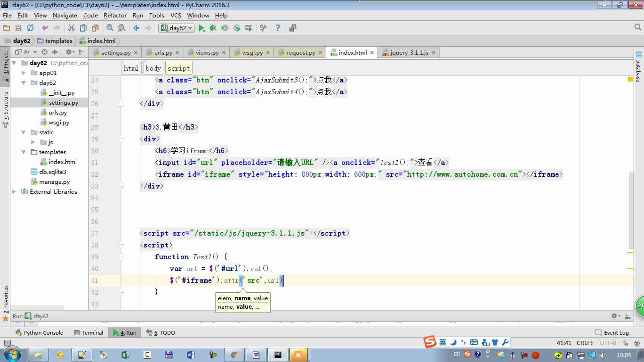Screen dimensions: 644x362
Task: Click the editor vertical scrollbar
Action: coord(631,210)
